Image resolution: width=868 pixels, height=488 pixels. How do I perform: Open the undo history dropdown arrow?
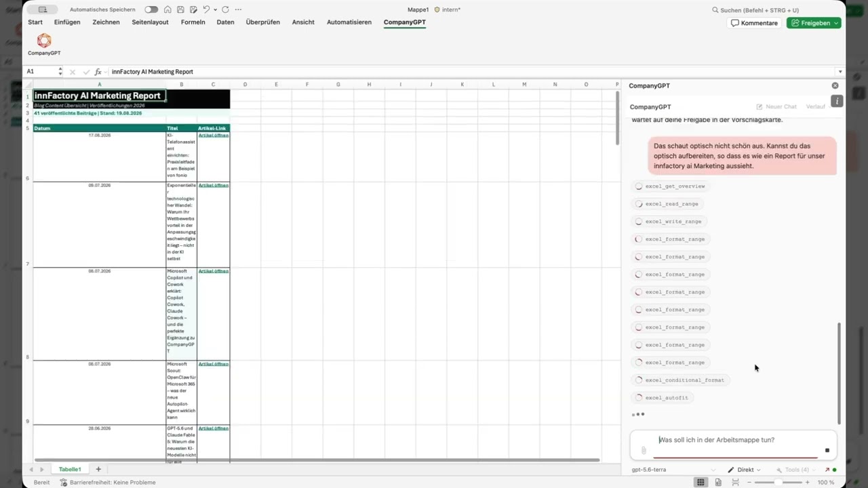[x=215, y=9]
